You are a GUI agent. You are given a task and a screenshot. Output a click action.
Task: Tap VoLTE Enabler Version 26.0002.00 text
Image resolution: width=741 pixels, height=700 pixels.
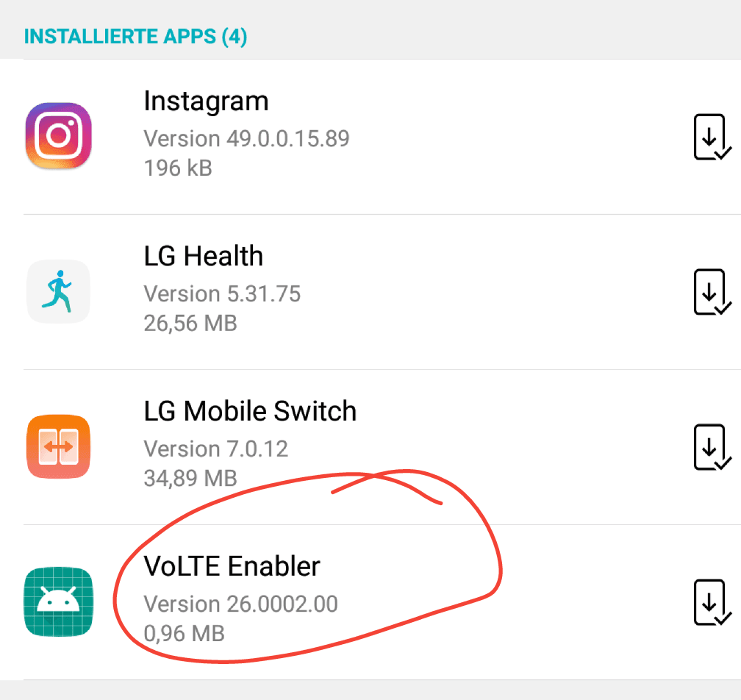coord(240,604)
